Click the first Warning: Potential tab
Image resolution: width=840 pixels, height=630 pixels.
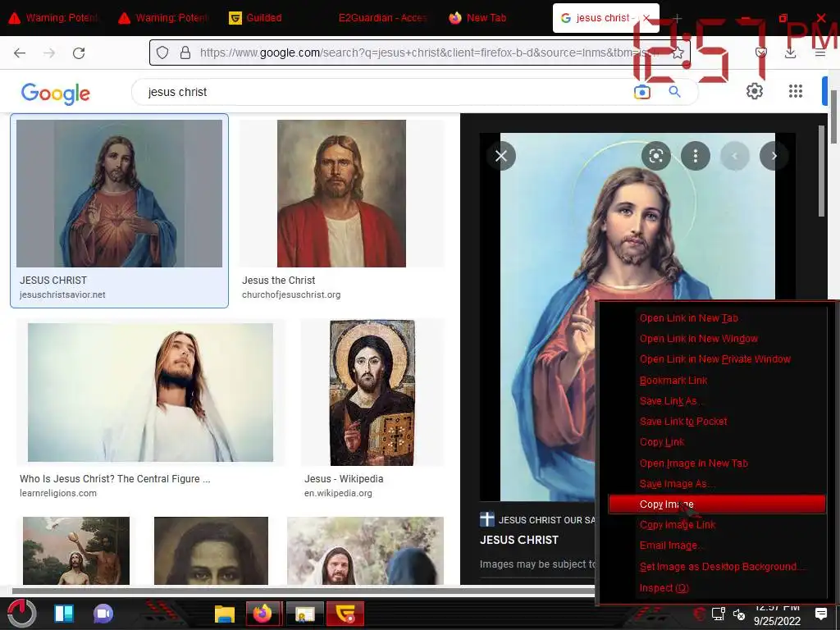[53, 18]
